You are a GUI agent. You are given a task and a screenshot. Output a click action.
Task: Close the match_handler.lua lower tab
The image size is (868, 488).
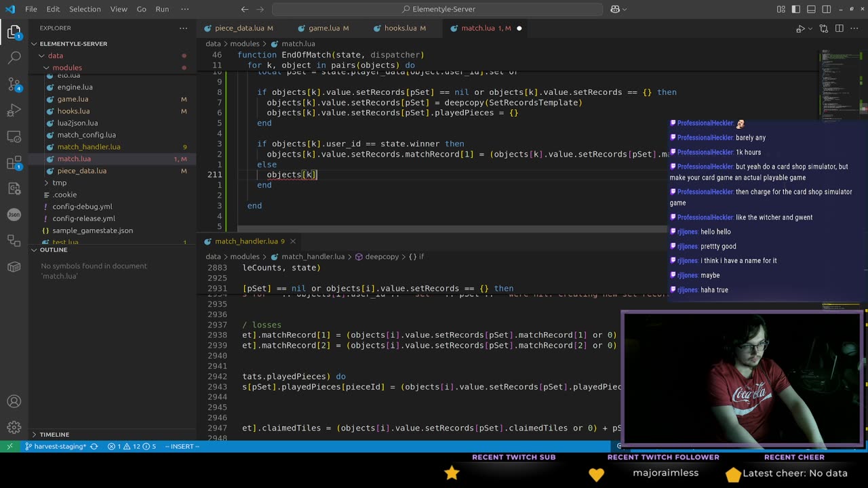tap(293, 241)
